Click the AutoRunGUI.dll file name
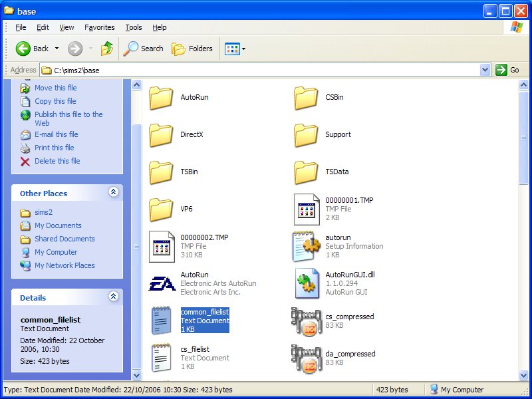Screen dimensions: 532x399 pos(350,275)
